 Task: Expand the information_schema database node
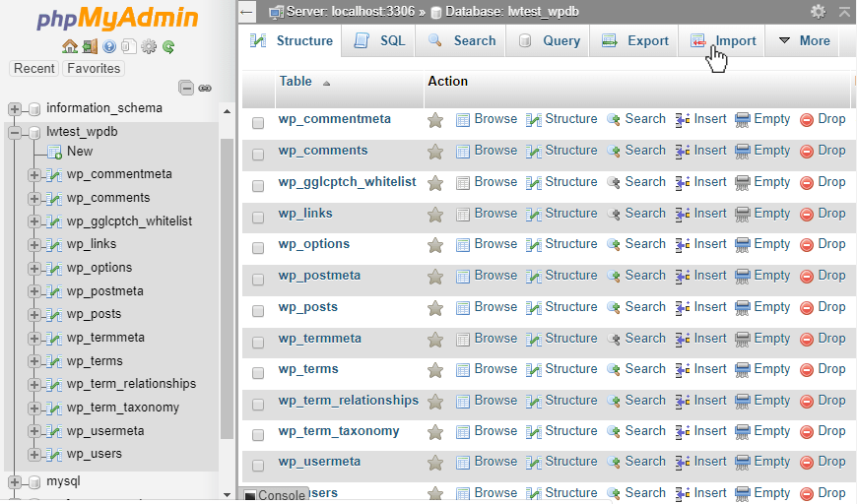click(x=15, y=109)
